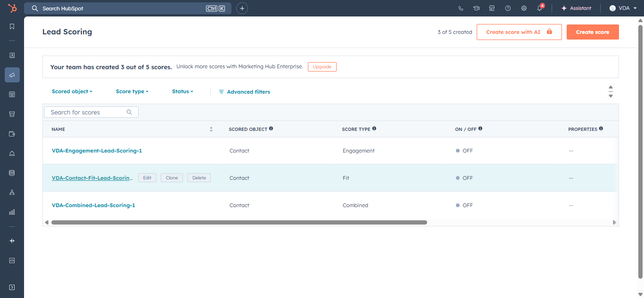
Task: Click the Scored Object column header
Action: pos(248,129)
